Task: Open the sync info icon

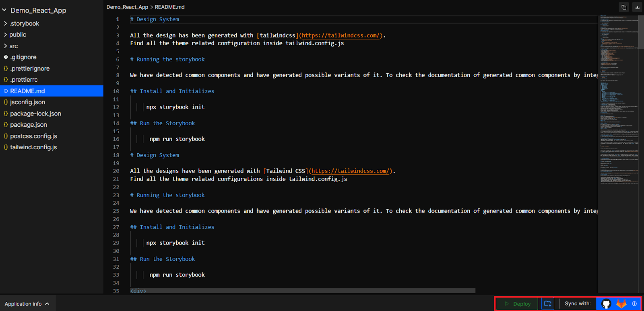Action: click(634, 304)
